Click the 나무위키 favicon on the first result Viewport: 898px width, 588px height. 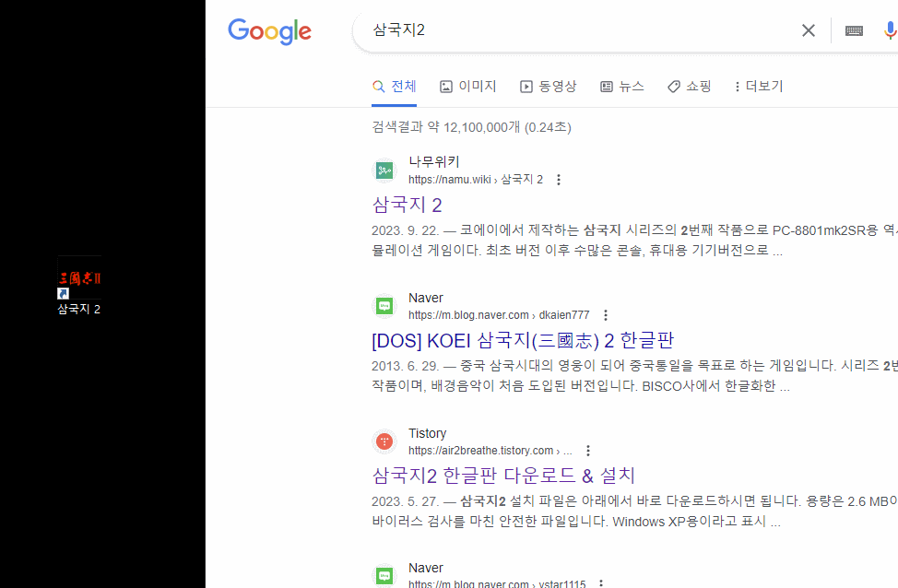coord(384,170)
